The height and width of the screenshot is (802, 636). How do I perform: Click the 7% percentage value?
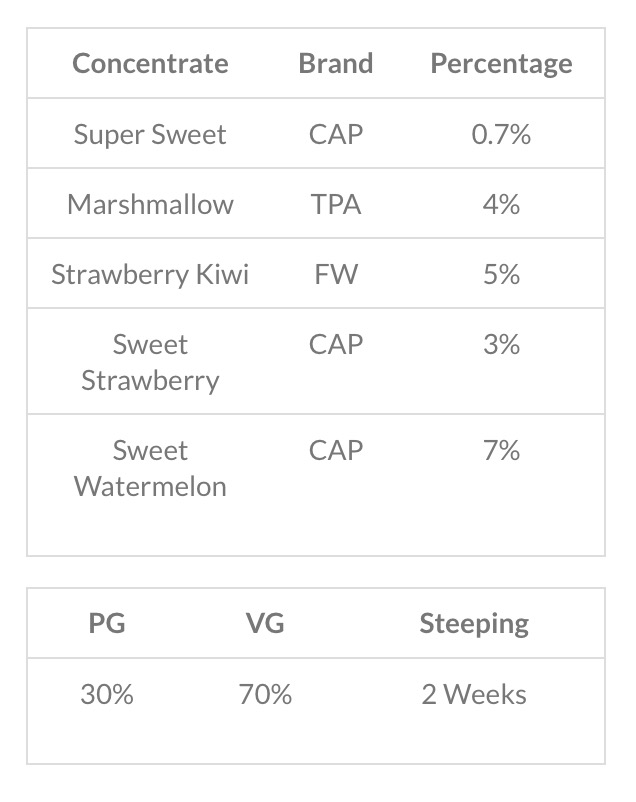(x=501, y=451)
